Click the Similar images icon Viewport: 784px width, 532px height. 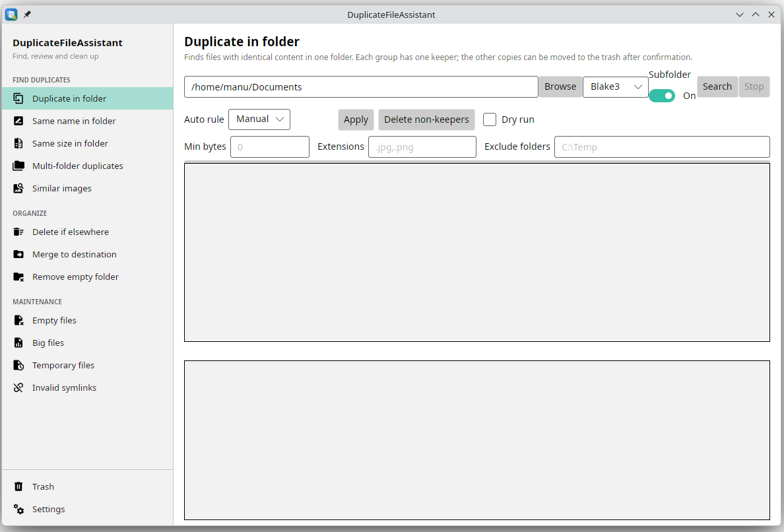pyautogui.click(x=18, y=189)
